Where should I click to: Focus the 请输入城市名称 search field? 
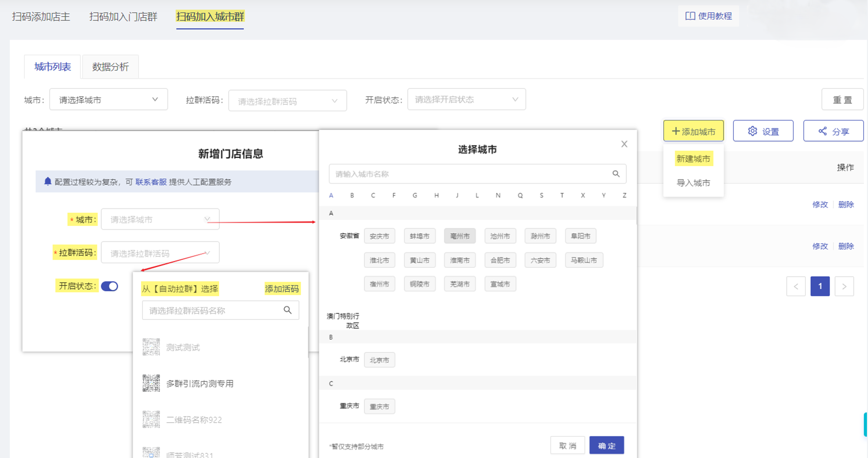point(477,174)
